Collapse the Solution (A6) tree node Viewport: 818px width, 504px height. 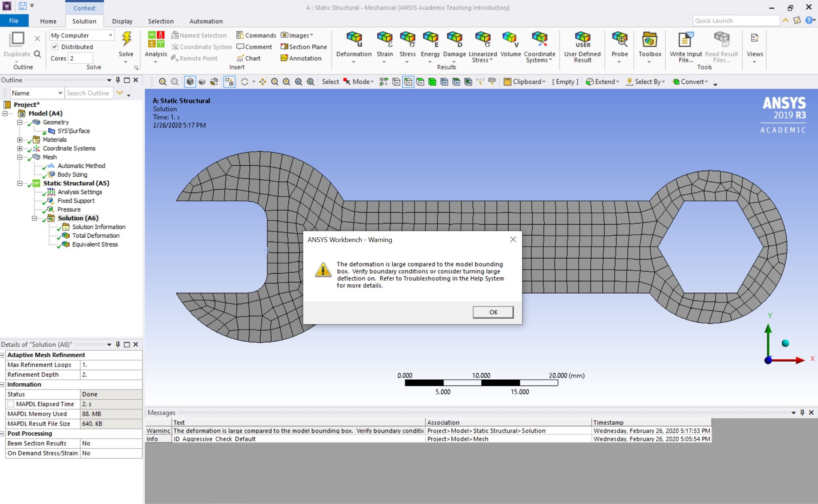pyautogui.click(x=35, y=218)
